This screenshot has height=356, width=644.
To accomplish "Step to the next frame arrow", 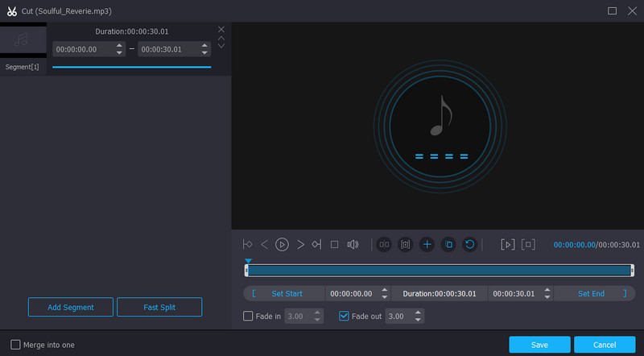I will click(x=300, y=244).
